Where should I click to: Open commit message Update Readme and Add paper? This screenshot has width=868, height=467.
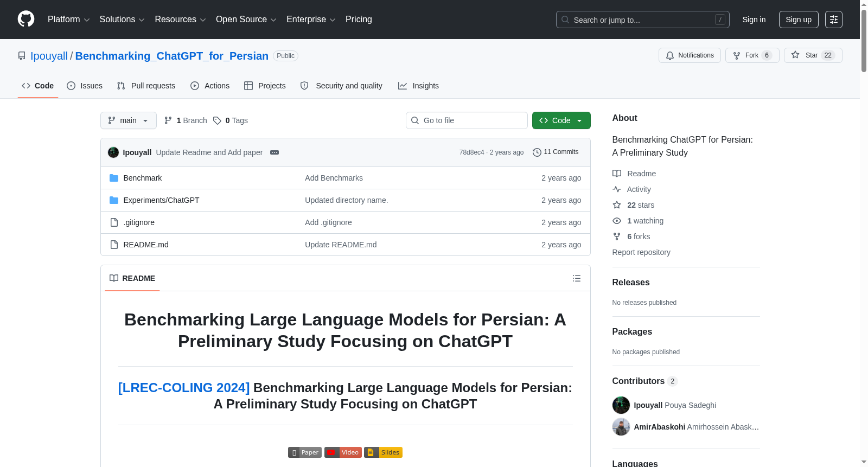pos(209,152)
